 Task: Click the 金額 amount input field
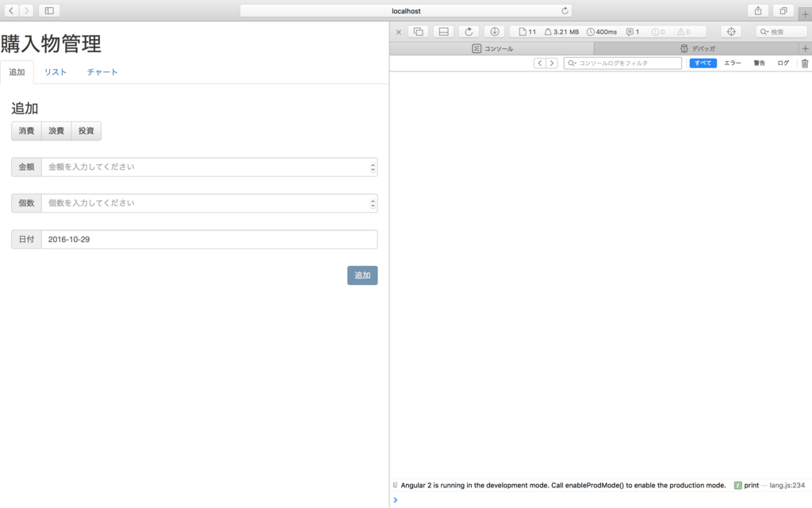coord(209,167)
